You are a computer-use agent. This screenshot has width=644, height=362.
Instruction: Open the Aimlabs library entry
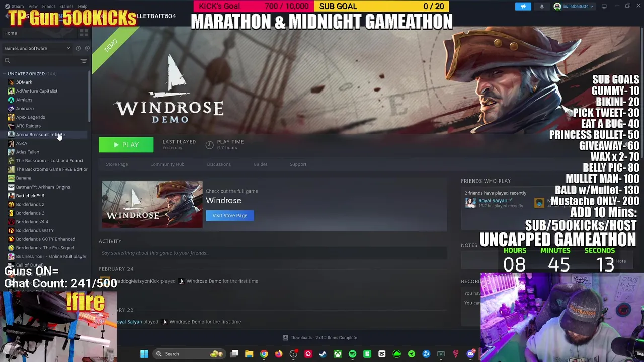point(24,100)
